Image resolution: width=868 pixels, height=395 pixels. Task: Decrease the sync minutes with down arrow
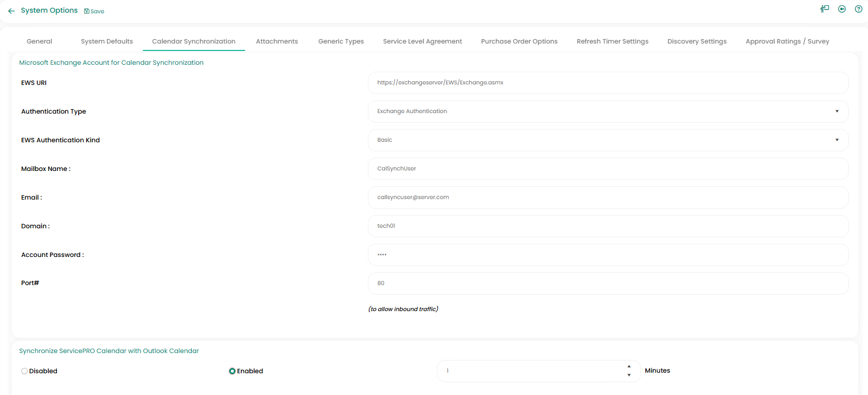click(x=629, y=375)
